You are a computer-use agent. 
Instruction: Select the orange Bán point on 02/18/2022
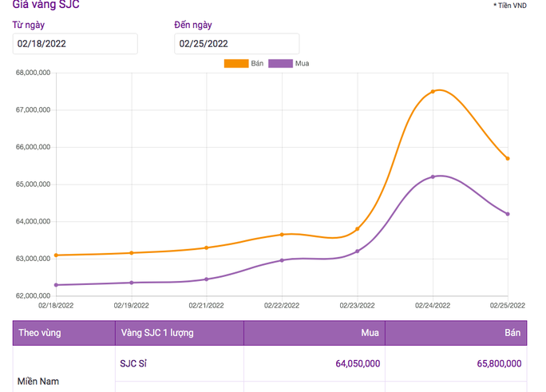56,255
